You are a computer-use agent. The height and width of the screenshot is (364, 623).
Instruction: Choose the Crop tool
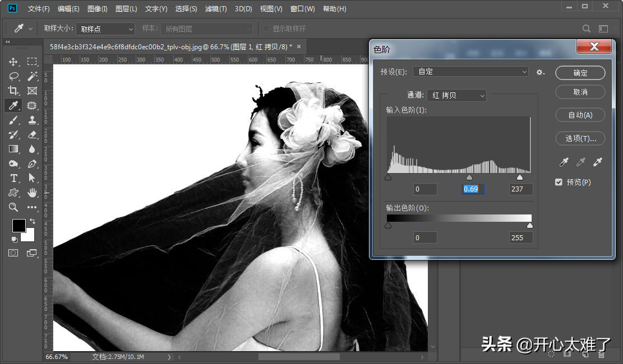(x=13, y=91)
